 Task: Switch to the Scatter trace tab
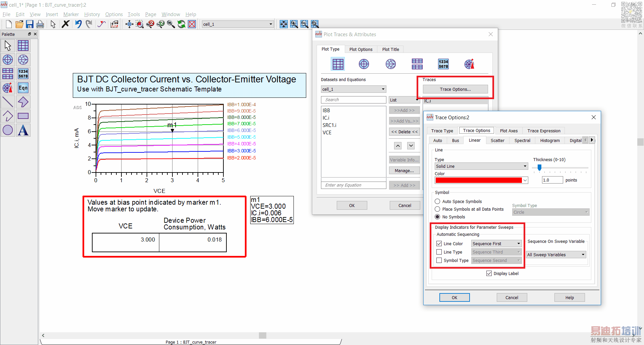[x=497, y=140]
